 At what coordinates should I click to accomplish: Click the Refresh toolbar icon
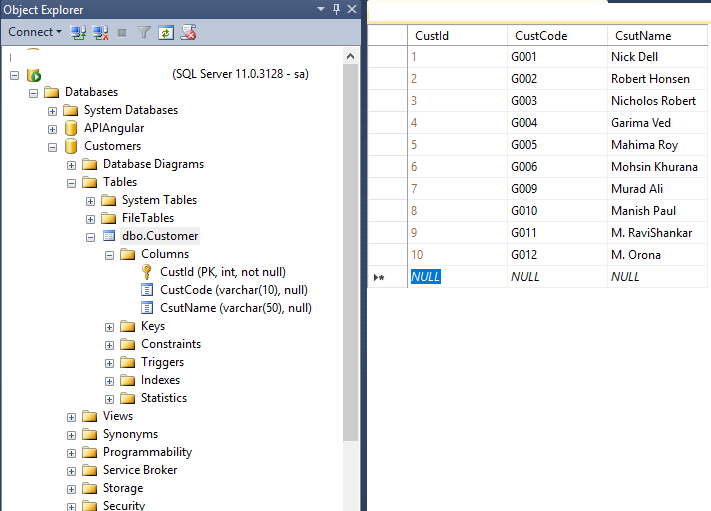pyautogui.click(x=166, y=32)
